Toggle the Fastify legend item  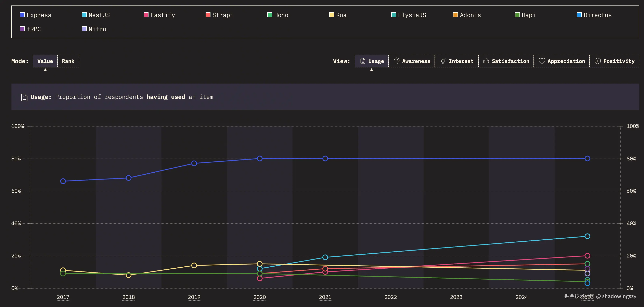[x=159, y=15]
